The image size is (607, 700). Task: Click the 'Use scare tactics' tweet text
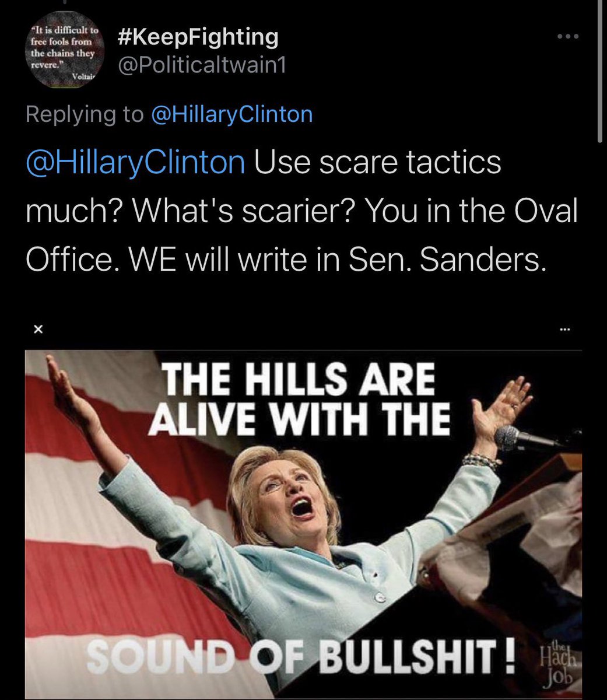coord(378,163)
